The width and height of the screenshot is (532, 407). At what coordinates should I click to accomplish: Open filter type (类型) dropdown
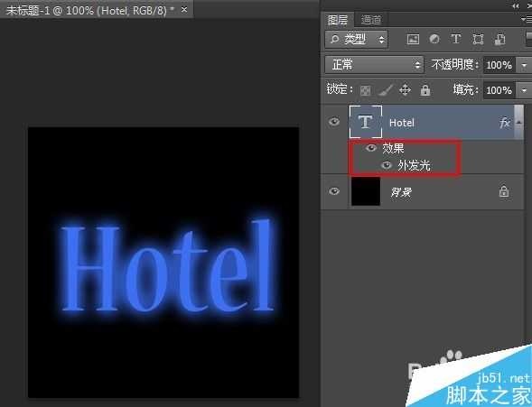point(356,40)
